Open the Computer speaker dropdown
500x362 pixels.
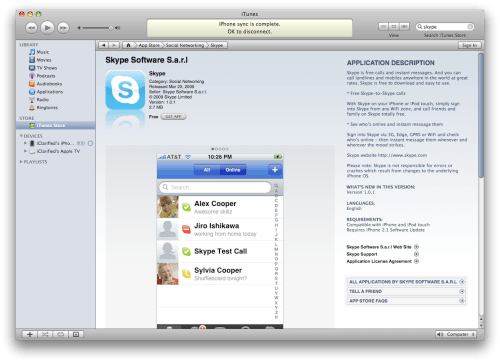tap(456, 334)
